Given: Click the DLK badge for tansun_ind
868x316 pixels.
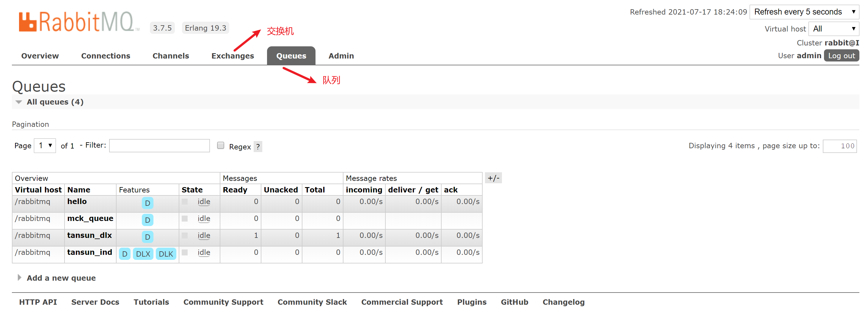Looking at the screenshot, I should [166, 254].
